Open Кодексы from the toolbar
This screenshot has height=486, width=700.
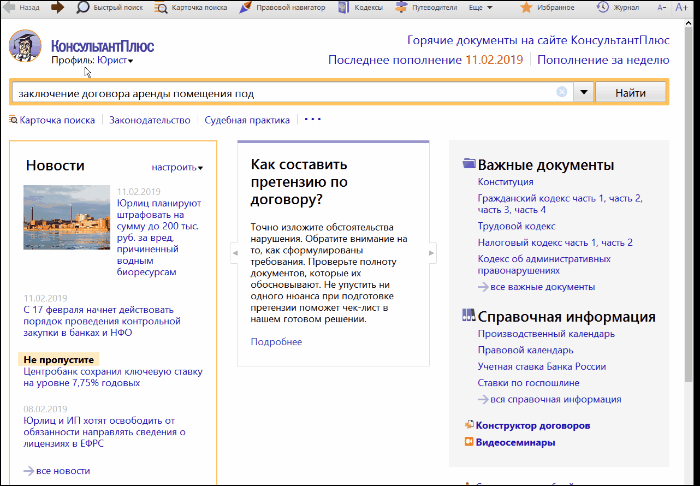coord(364,7)
